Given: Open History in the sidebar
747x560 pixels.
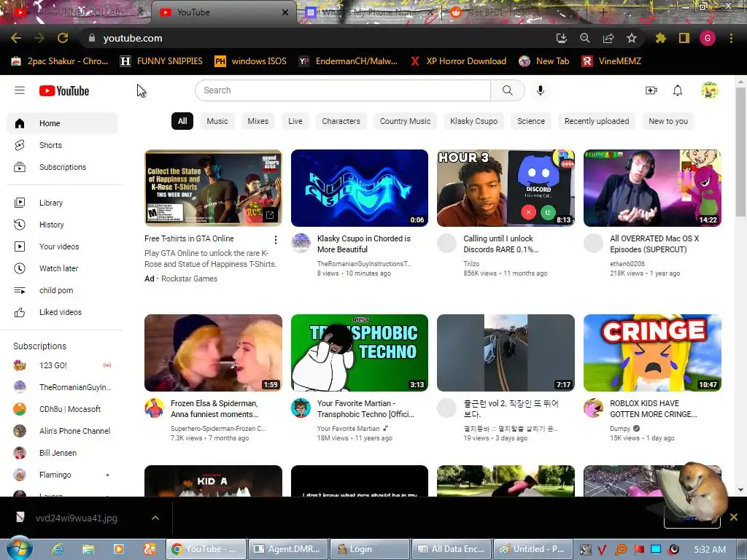Looking at the screenshot, I should click(x=62, y=225).
